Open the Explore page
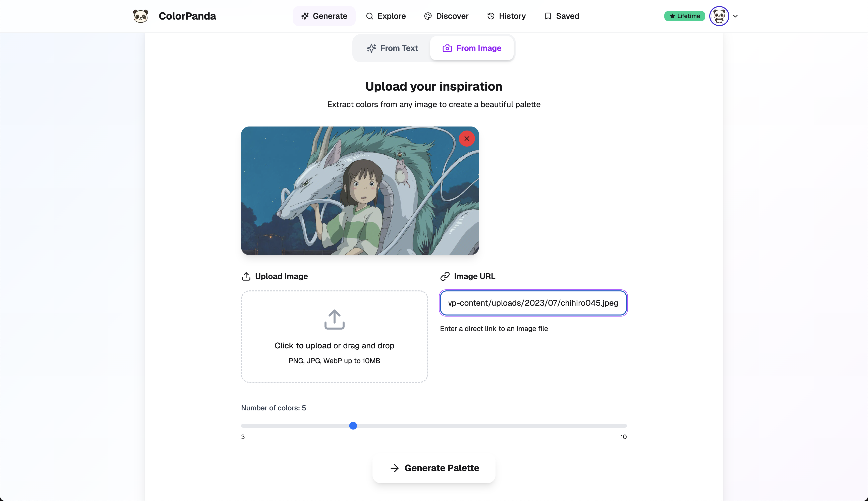This screenshot has height=501, width=868. click(386, 16)
